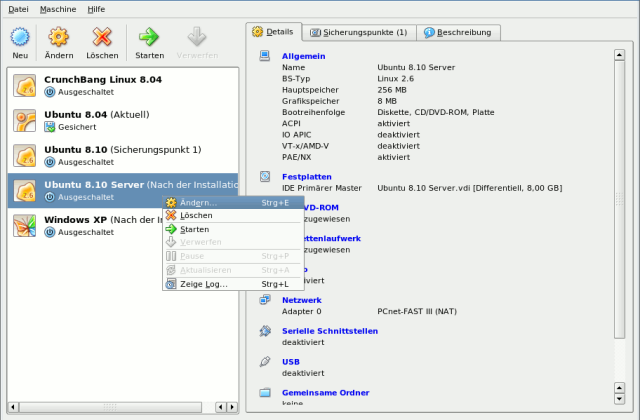Screen dimensions: 640x420
Task: Click the details pane scroll-up arrow
Action: (x=620, y=55)
